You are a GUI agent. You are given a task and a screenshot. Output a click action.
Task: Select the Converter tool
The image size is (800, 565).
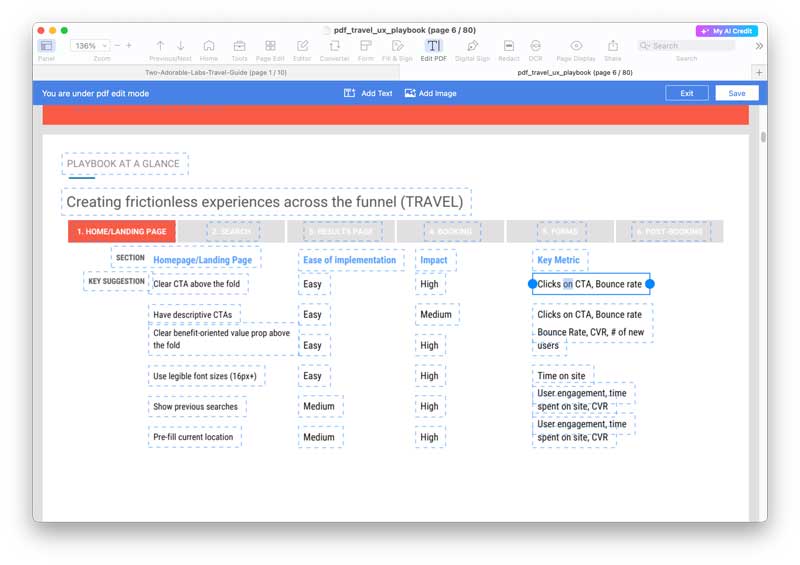[x=334, y=46]
